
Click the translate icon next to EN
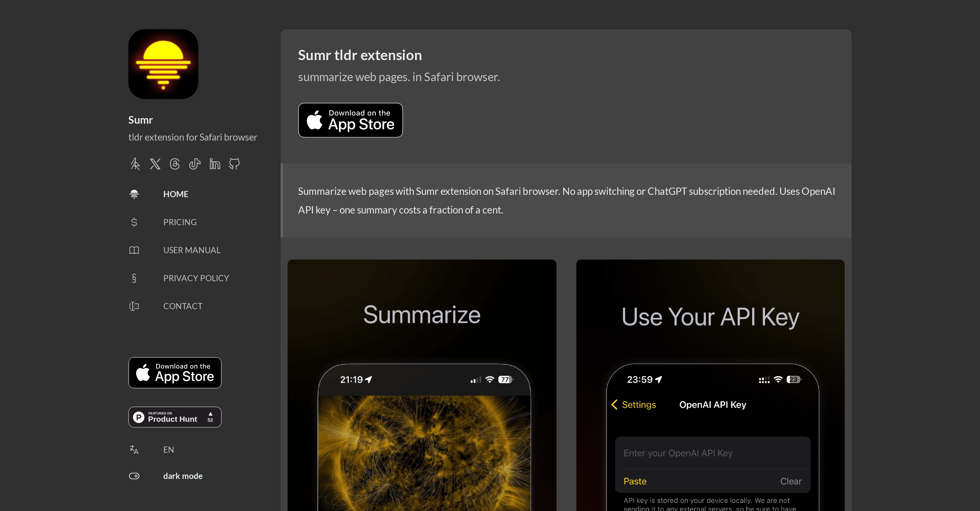pyautogui.click(x=134, y=450)
